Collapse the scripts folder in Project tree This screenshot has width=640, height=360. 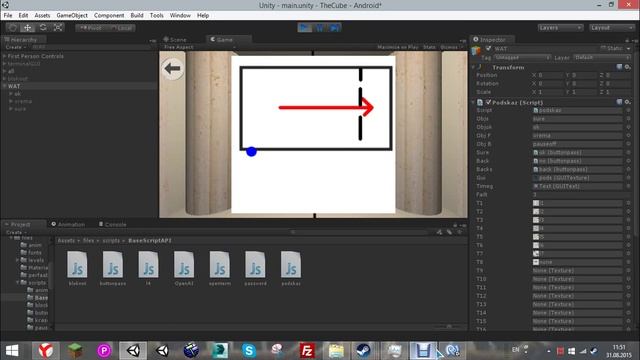click(x=18, y=282)
